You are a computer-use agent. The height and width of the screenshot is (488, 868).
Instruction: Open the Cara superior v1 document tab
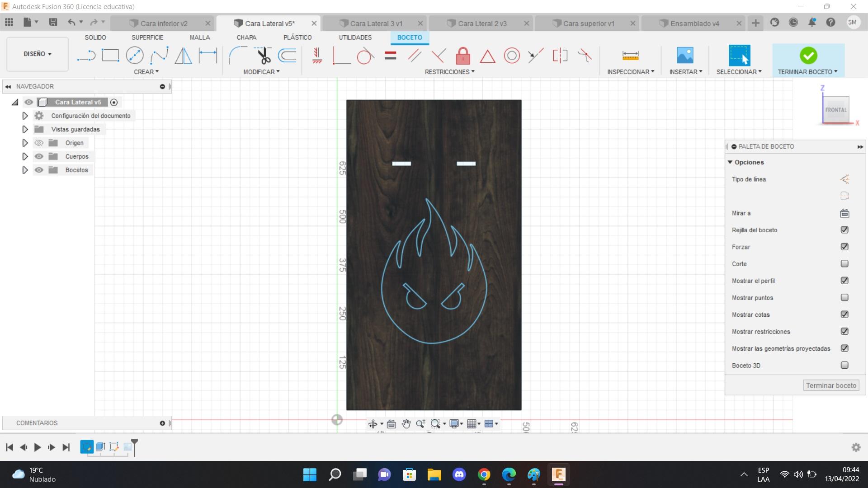coord(588,23)
